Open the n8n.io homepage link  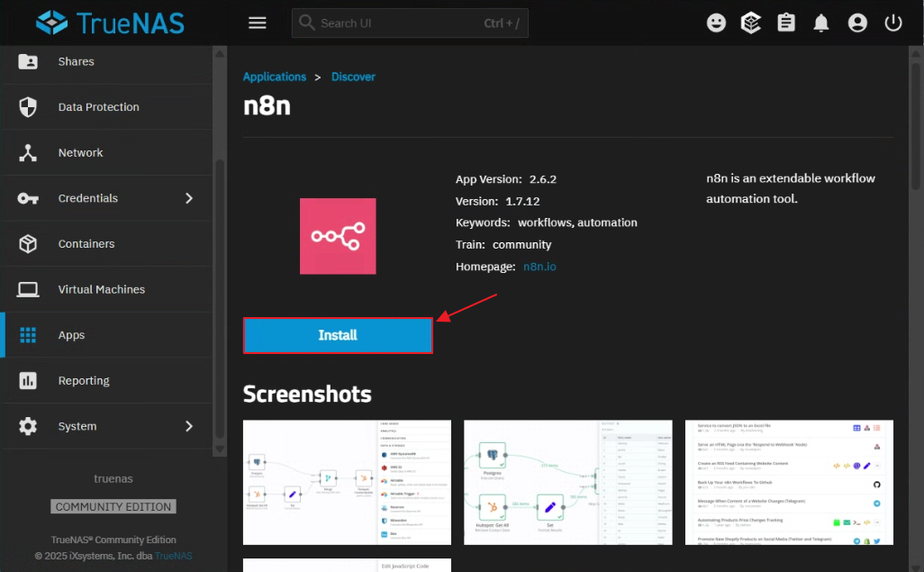(x=539, y=267)
